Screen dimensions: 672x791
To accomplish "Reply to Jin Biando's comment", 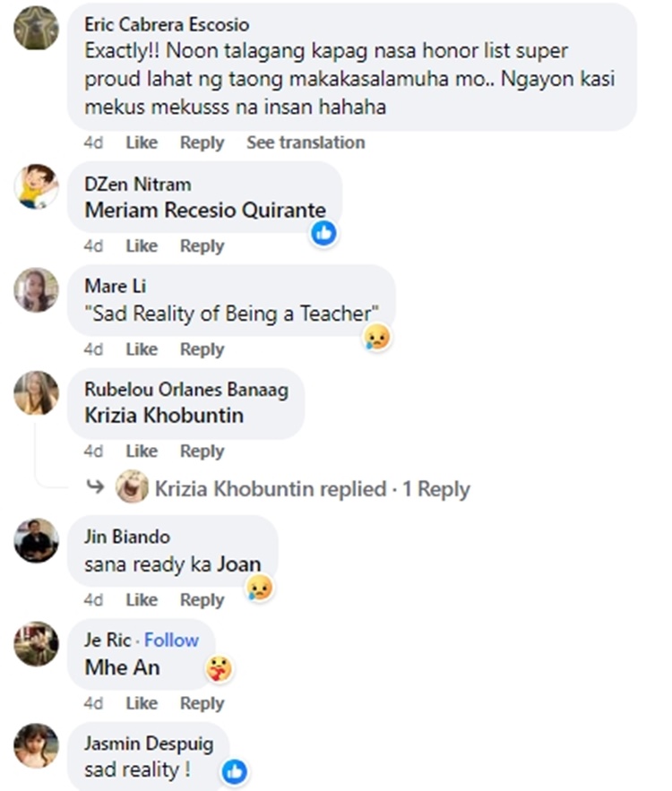I will pos(202,599).
